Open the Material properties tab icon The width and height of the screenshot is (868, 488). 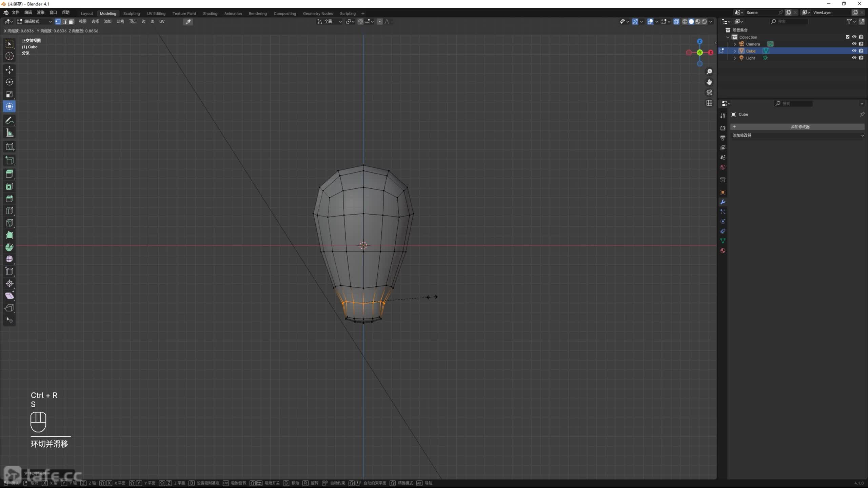coord(723,251)
